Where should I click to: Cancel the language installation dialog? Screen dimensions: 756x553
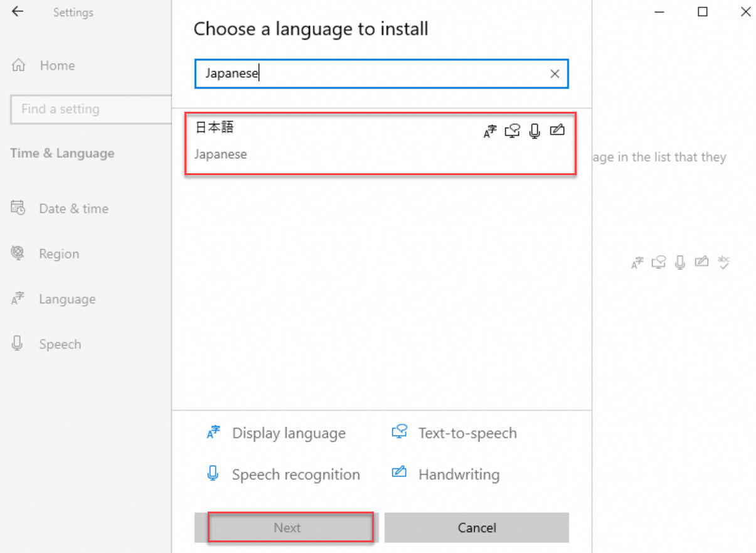click(x=477, y=528)
